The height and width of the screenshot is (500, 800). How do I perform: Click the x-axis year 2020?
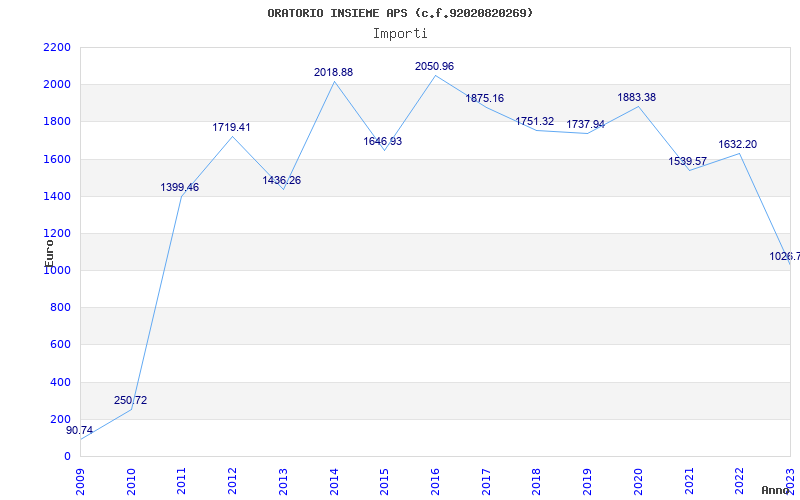[638, 482]
